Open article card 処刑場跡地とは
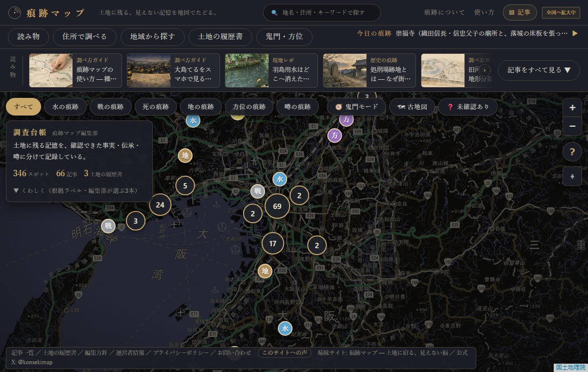Screen dimensions: 588x372 pyautogui.click(x=369, y=70)
